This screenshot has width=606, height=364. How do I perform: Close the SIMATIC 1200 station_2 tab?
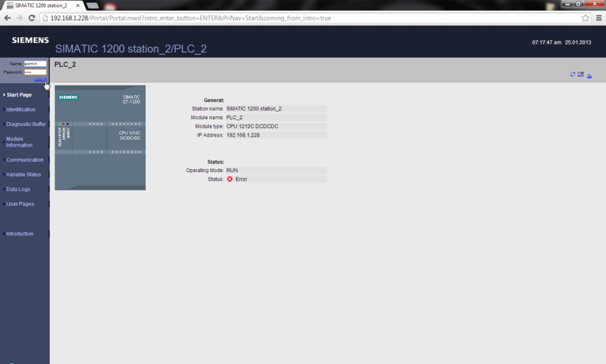pos(78,6)
